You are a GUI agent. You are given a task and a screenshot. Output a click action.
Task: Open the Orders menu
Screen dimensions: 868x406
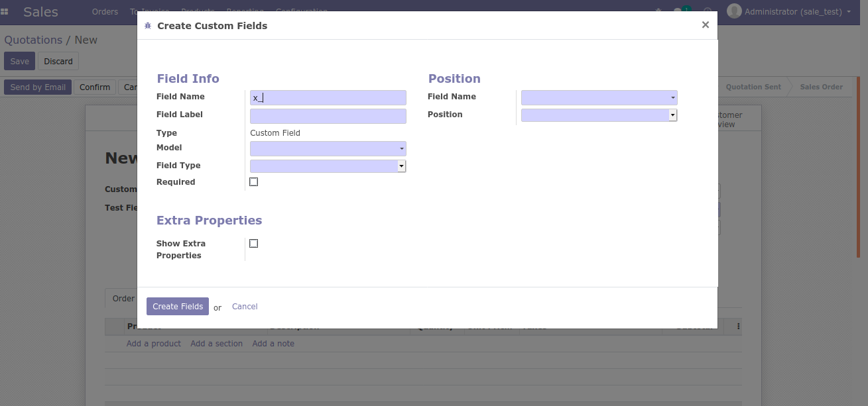pos(105,11)
